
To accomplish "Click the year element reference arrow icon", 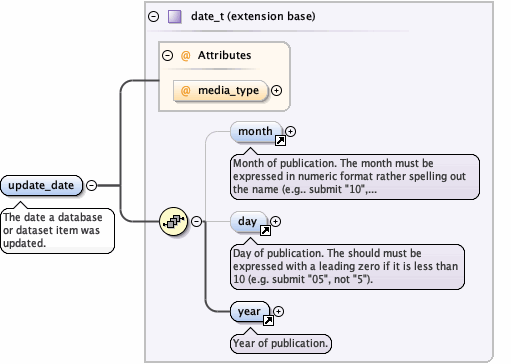I will [268, 320].
